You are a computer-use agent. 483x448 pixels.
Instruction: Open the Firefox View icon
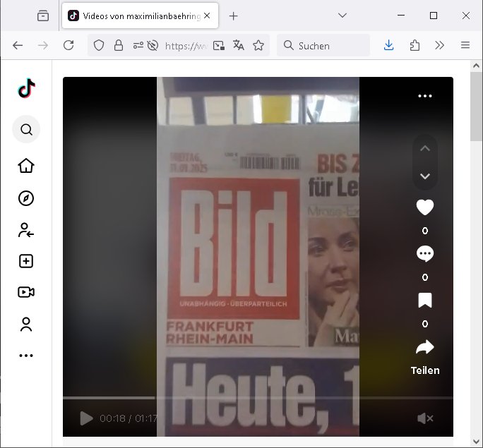pos(43,16)
